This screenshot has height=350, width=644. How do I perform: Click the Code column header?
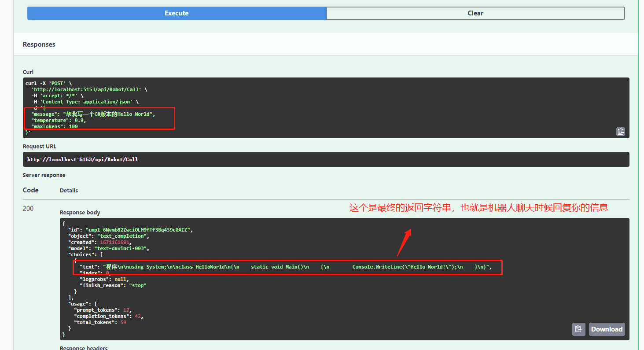[30, 190]
